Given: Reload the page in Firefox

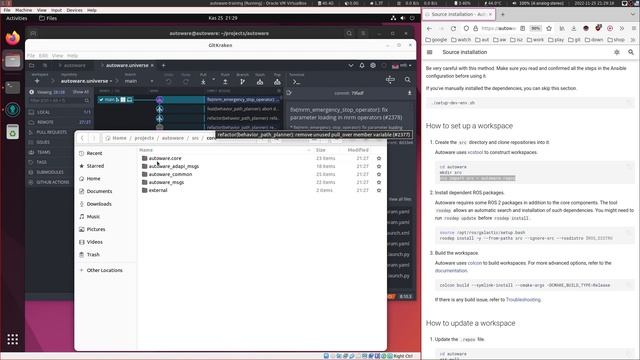Looking at the screenshot, I should tap(453, 29).
